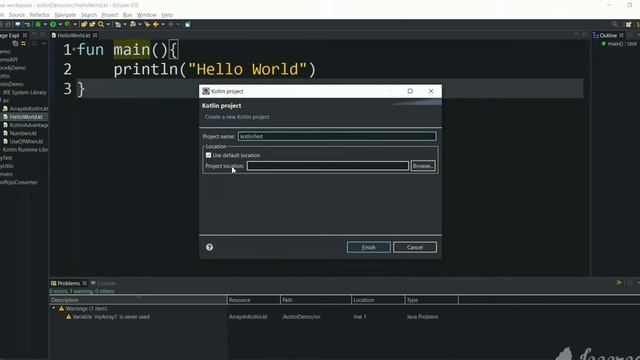Click the Coverage run icon in toolbar
This screenshot has width=640, height=360.
tap(68, 24)
